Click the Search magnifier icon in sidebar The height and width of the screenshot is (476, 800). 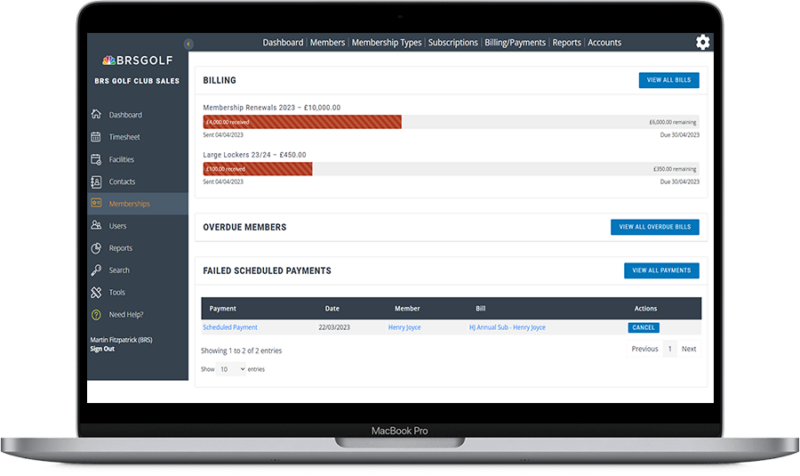tap(96, 270)
